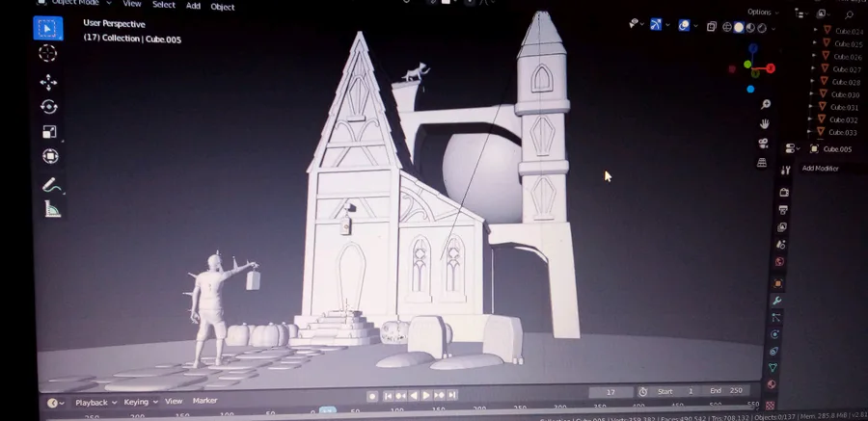Open the World properties tab
Viewport: 868px width, 421px height.
pyautogui.click(x=779, y=261)
